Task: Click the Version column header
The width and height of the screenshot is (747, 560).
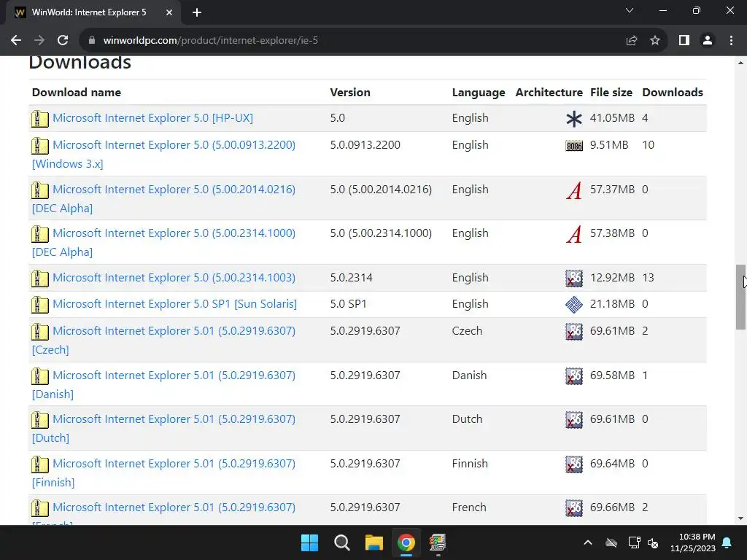Action: click(350, 93)
